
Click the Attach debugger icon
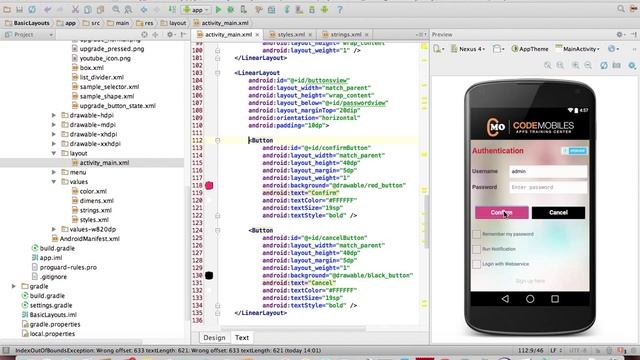243,9
